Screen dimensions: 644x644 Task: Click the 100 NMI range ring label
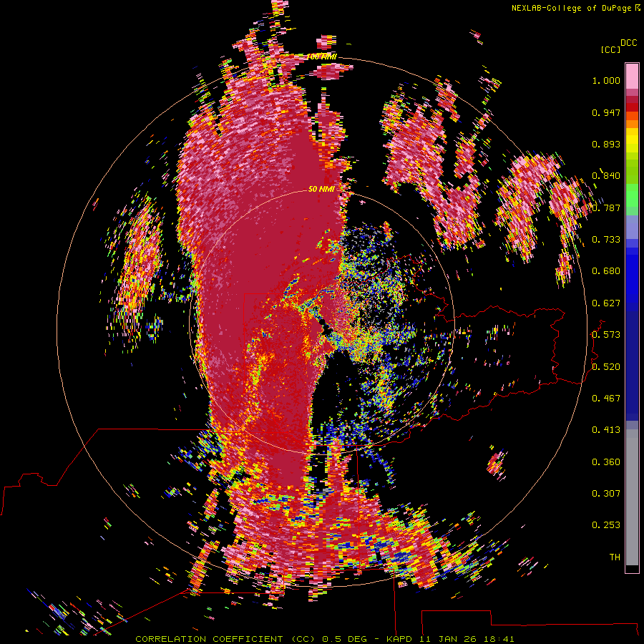321,57
